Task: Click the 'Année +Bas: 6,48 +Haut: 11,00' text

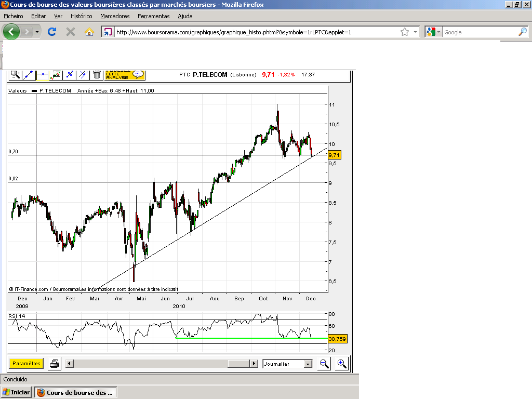Action: (116, 90)
